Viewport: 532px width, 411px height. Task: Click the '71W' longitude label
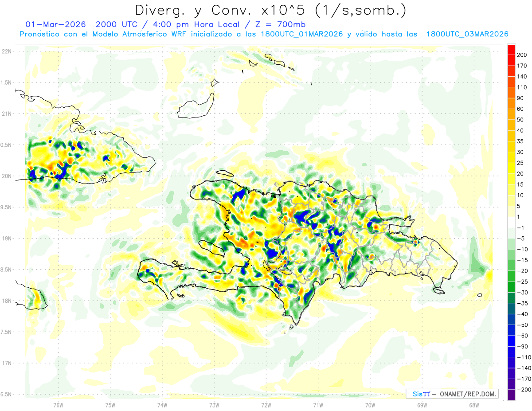pos(318,405)
